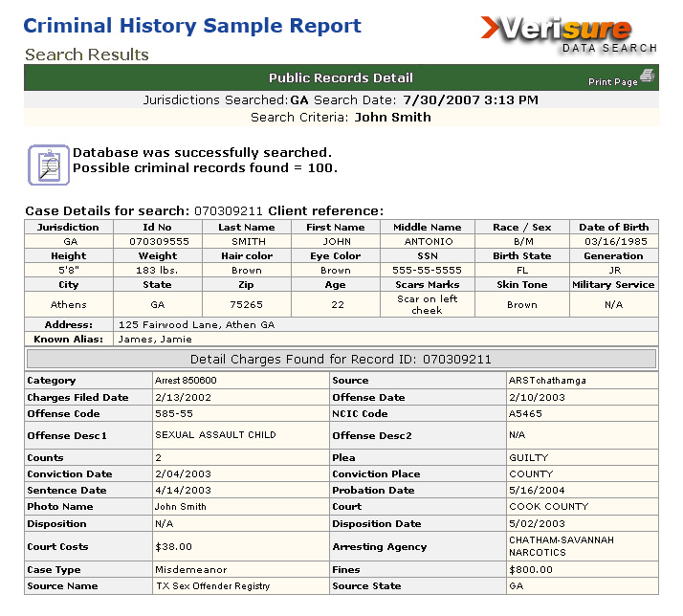Select the Id No value 070309555
This screenshot has width=683, height=616.
(158, 242)
